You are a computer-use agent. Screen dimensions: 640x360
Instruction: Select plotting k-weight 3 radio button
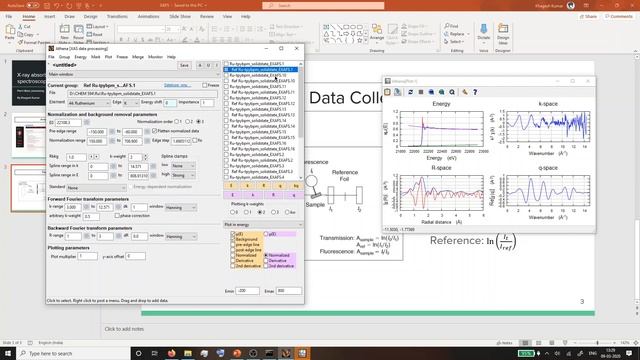coord(273,212)
